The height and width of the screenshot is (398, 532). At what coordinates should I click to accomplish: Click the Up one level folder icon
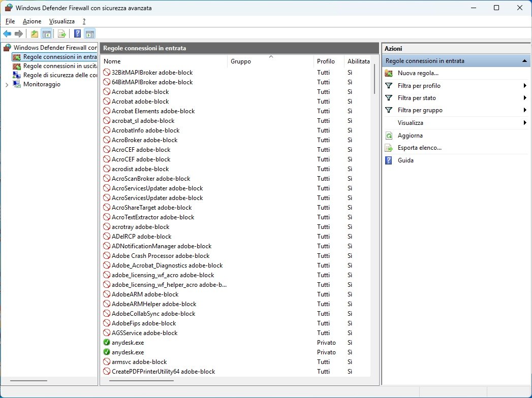coord(34,34)
